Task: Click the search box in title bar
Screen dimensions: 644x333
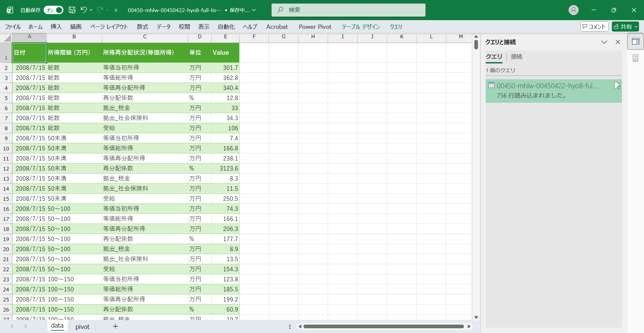Action: (348, 10)
